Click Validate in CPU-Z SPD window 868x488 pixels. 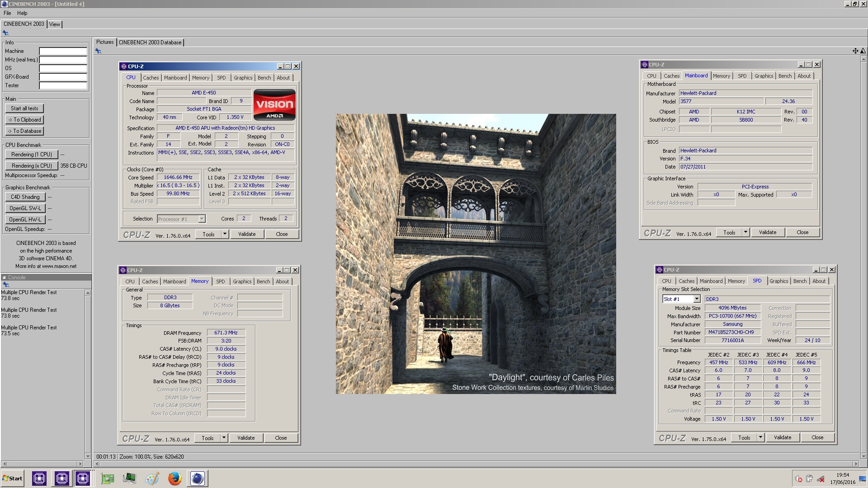(x=783, y=437)
